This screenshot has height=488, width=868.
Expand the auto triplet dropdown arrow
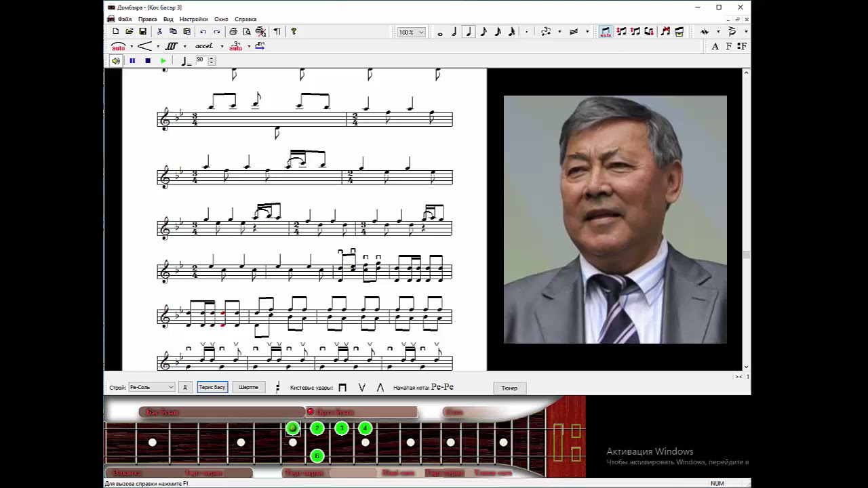(x=249, y=47)
